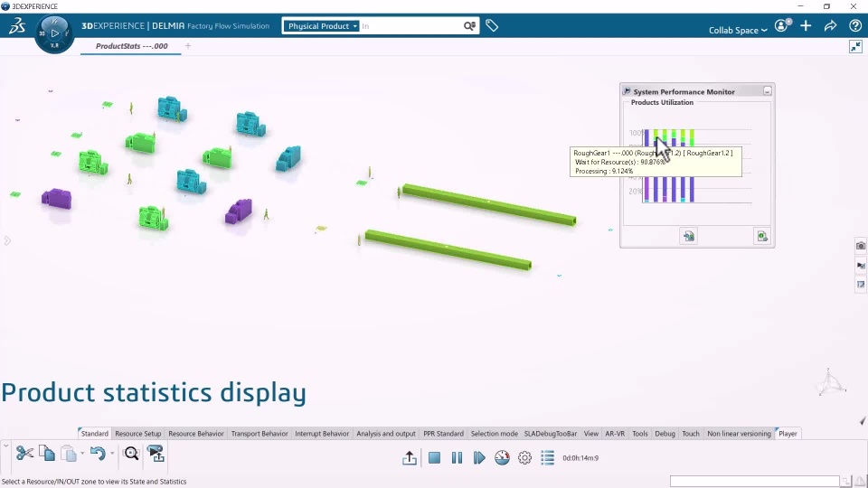This screenshot has height=488, width=868.
Task: Click the flag view icon on right edge
Action: (x=861, y=266)
